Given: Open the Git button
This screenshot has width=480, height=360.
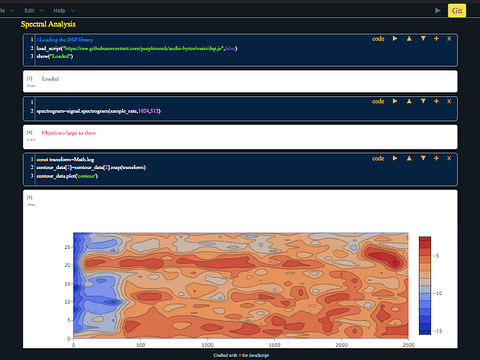Looking at the screenshot, I should click(x=457, y=11).
